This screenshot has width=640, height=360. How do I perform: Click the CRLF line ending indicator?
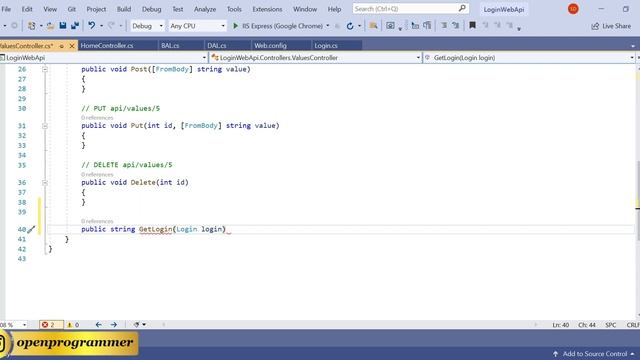(632, 325)
